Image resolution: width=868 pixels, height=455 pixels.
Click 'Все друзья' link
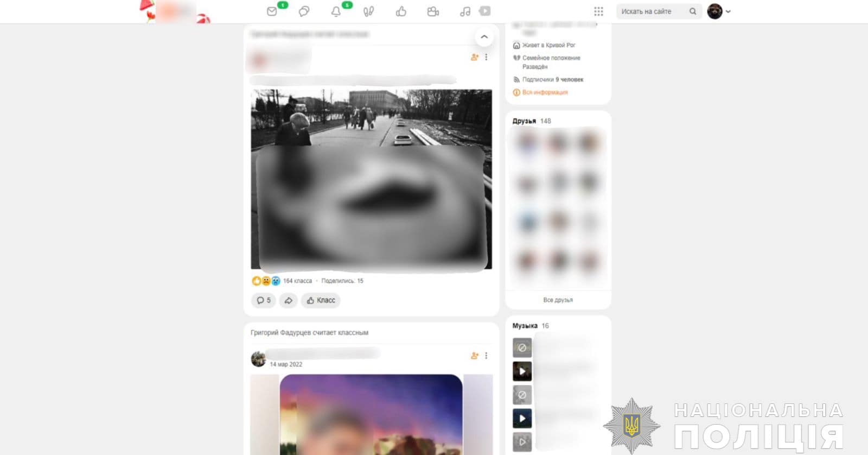point(558,300)
